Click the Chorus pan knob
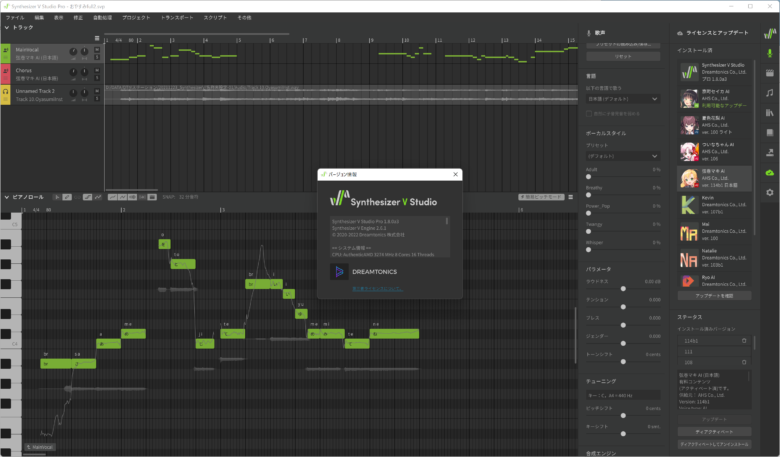 point(85,72)
